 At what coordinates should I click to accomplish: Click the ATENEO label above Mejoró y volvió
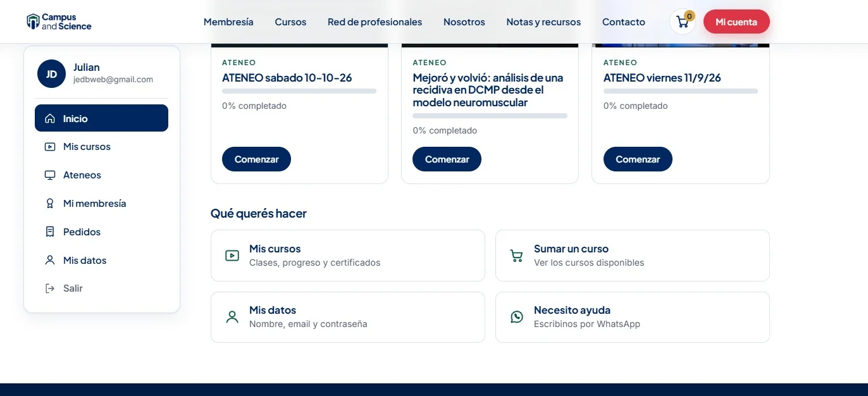coord(430,63)
